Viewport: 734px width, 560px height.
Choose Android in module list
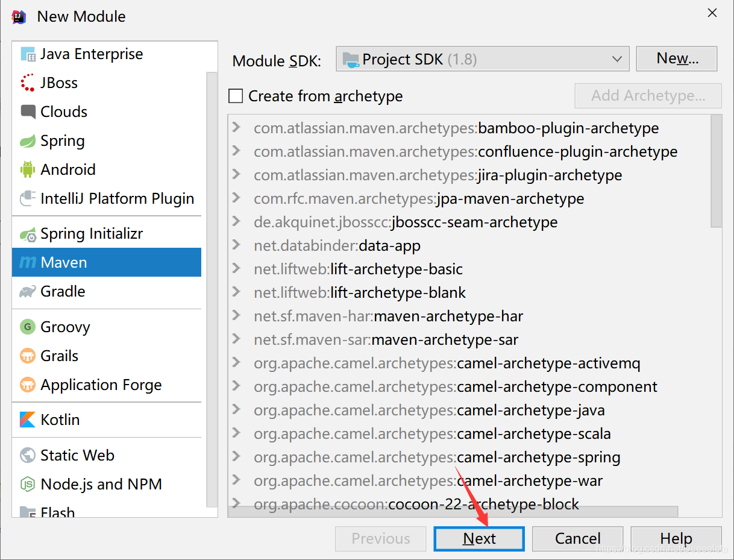point(107,170)
